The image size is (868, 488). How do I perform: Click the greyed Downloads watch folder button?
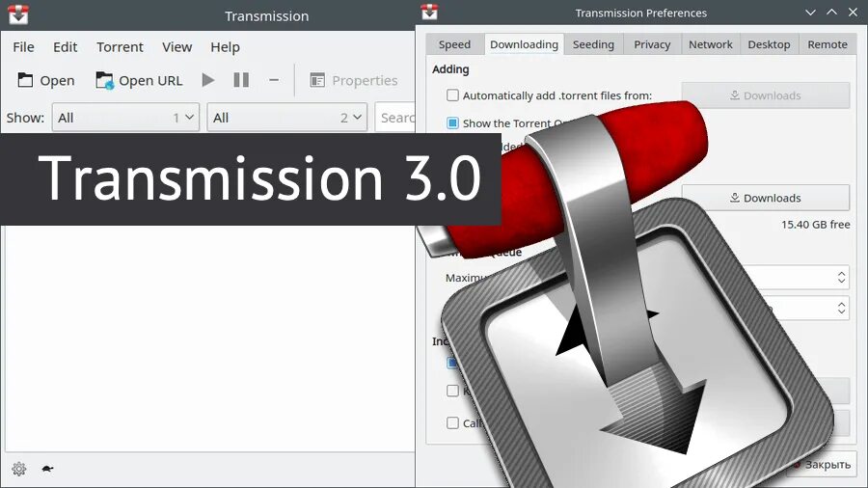click(x=766, y=95)
